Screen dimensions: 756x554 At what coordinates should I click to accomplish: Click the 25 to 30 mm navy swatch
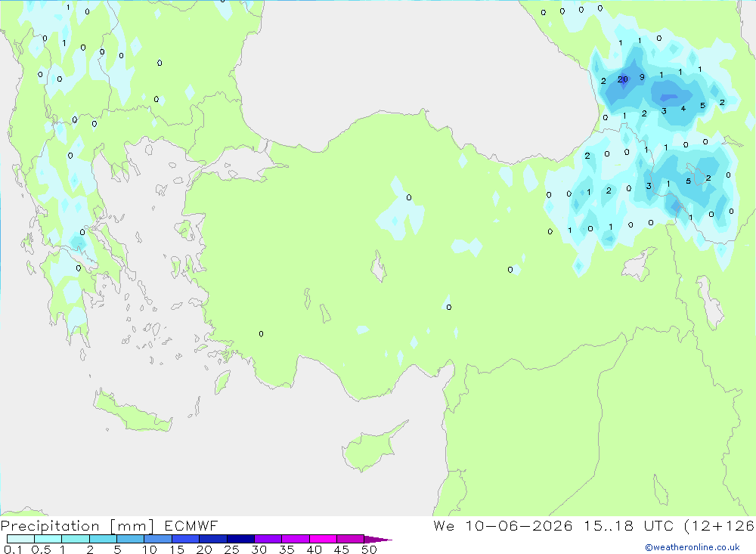[240, 539]
